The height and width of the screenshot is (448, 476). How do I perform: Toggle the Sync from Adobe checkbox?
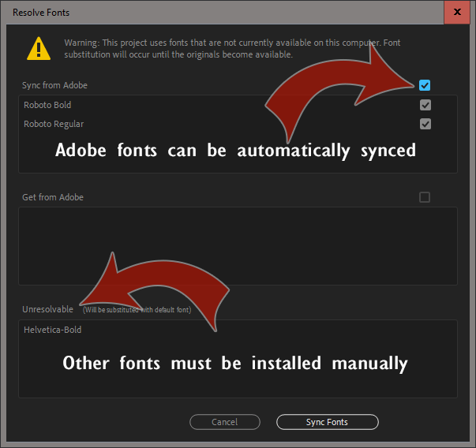click(x=425, y=85)
